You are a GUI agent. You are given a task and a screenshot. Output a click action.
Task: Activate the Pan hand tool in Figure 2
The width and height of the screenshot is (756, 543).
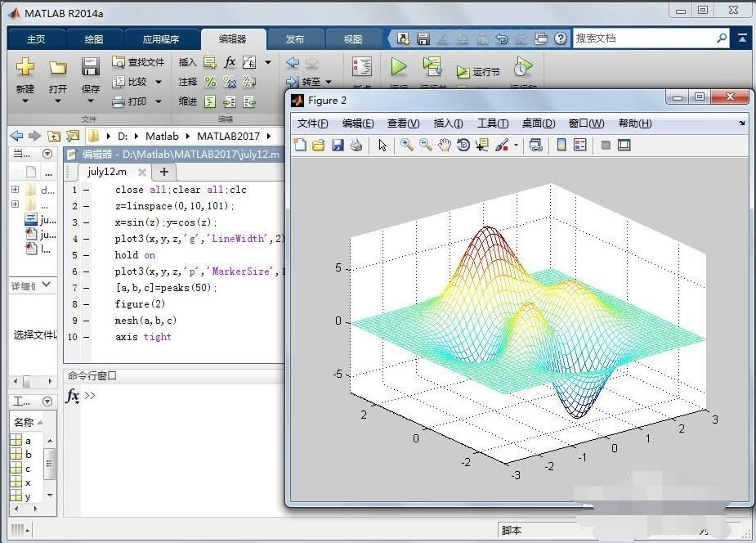445,145
